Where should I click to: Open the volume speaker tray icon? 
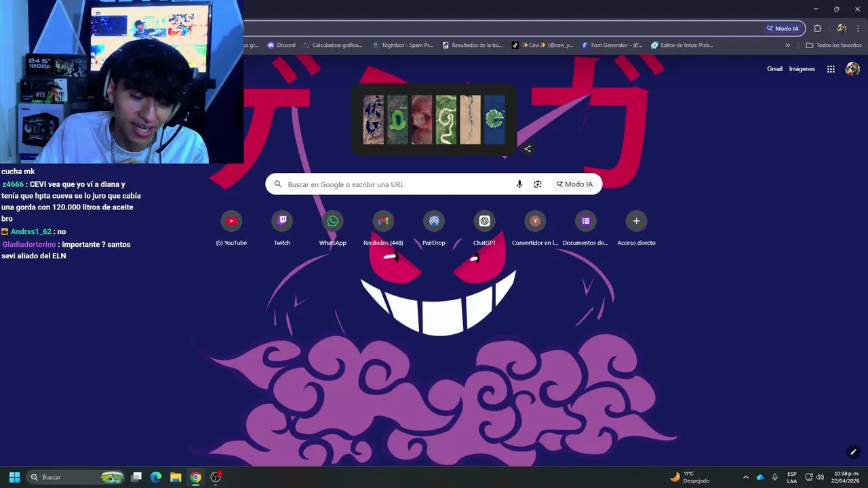(820, 477)
